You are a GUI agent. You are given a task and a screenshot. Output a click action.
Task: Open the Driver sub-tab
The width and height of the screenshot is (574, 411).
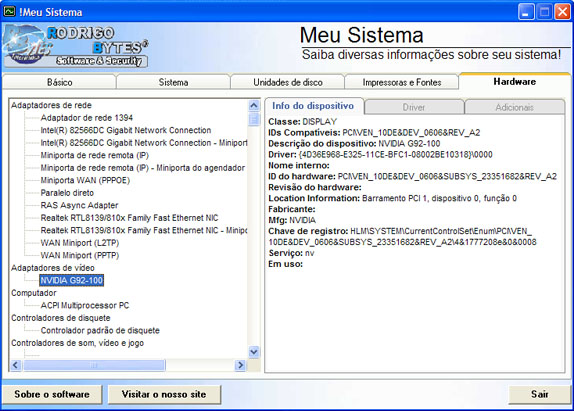[414, 107]
